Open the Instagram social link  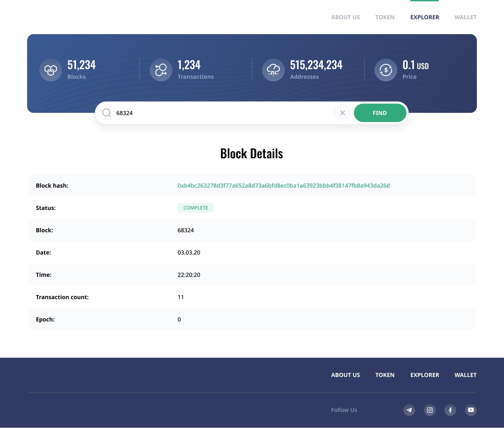[430, 410]
